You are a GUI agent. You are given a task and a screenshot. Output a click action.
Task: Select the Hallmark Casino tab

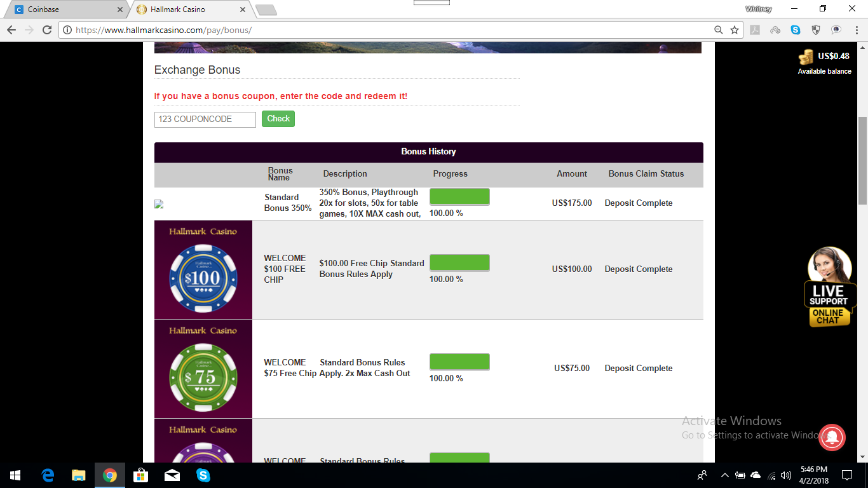[191, 10]
